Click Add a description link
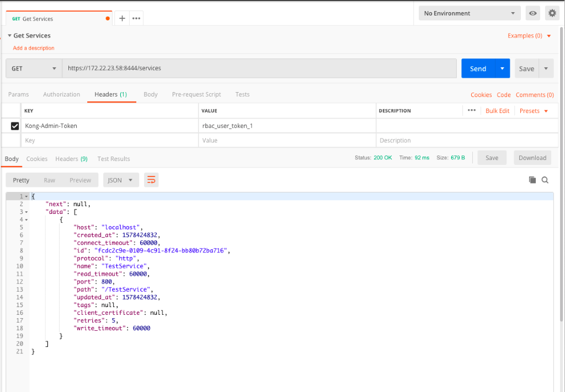 pyautogui.click(x=34, y=48)
